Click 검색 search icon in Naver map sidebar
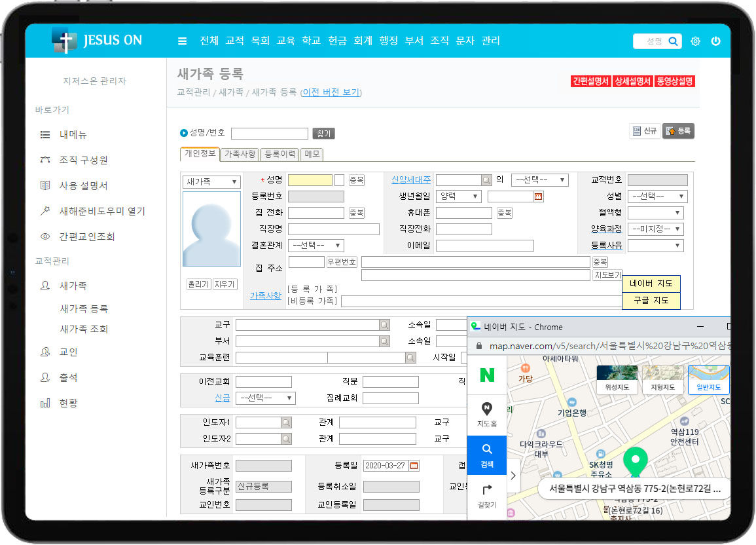This screenshot has height=545, width=756. 487,455
